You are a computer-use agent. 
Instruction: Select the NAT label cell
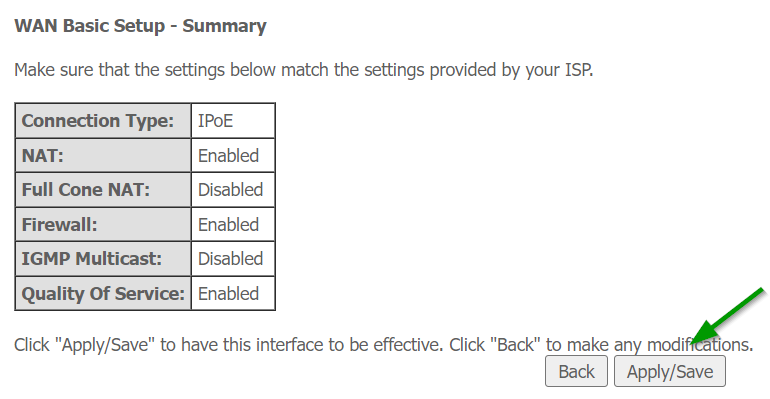103,156
